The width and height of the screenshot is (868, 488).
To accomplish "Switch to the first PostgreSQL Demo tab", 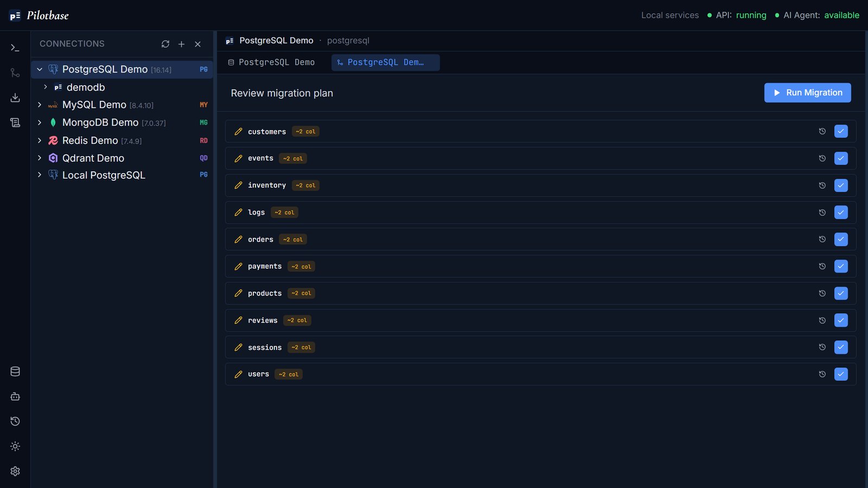I will [x=271, y=62].
